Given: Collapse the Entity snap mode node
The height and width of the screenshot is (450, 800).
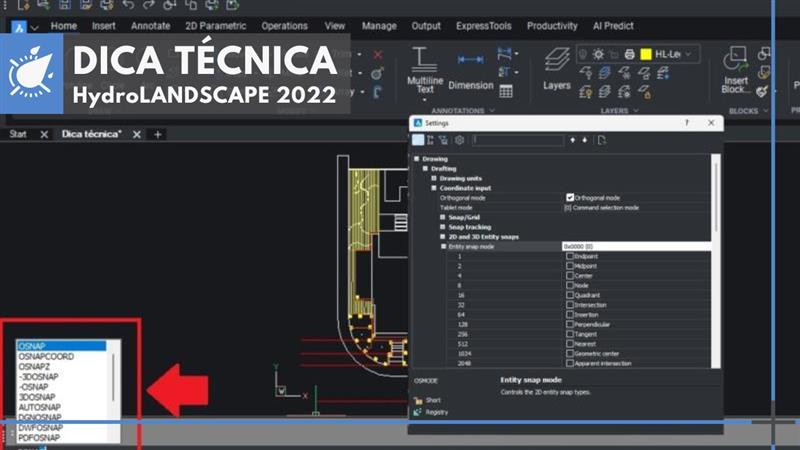Looking at the screenshot, I should (x=443, y=246).
